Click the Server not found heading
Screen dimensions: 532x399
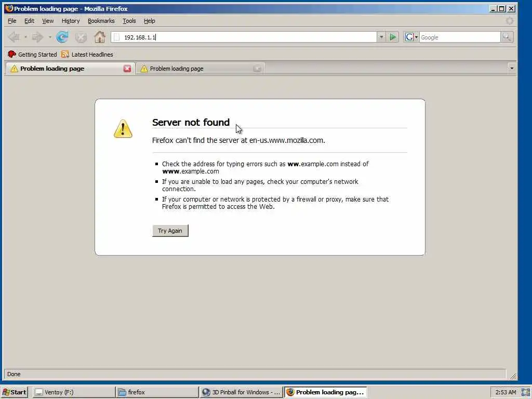pyautogui.click(x=191, y=122)
